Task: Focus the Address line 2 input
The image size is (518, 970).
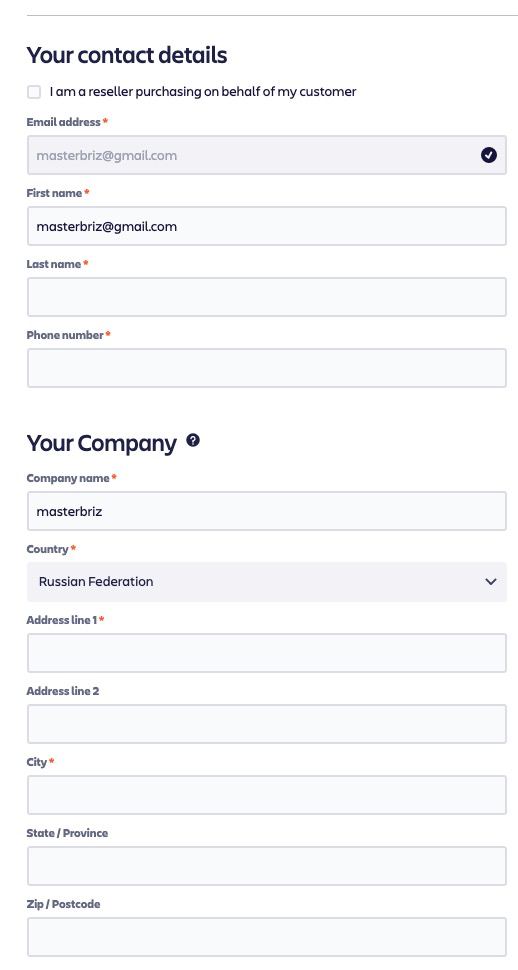Action: point(267,724)
